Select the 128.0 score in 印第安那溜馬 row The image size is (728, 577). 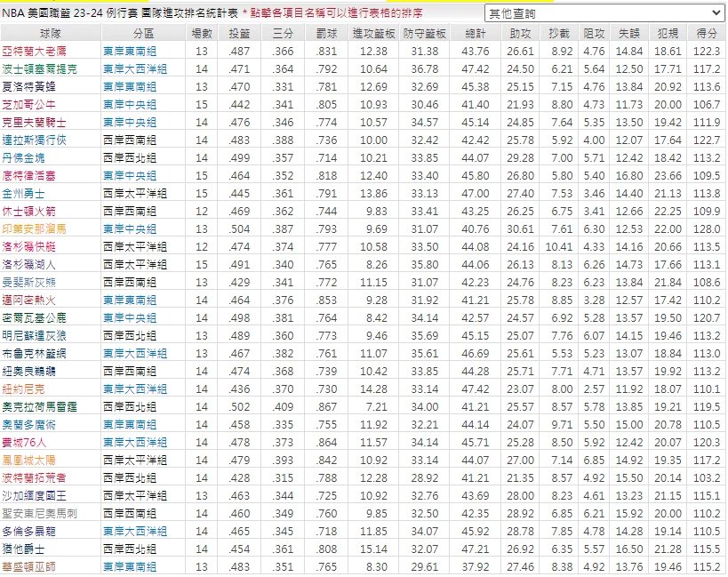(x=707, y=228)
